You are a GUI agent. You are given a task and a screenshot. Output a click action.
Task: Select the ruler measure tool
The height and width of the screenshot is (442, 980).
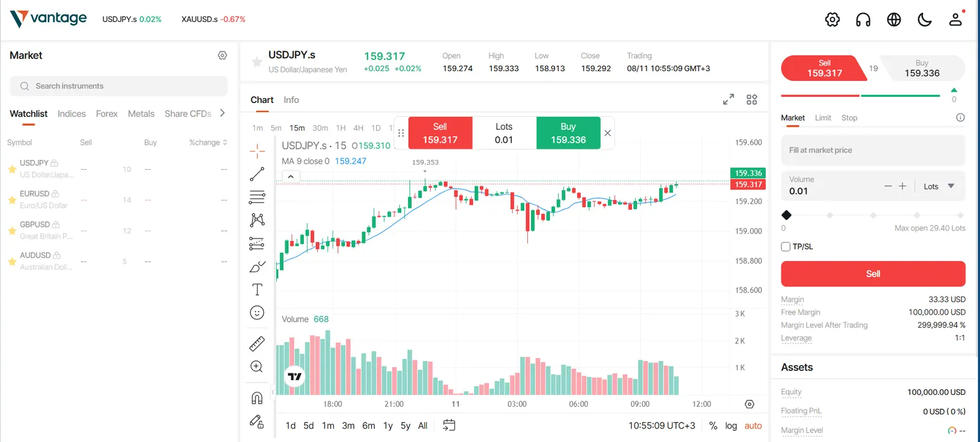257,343
